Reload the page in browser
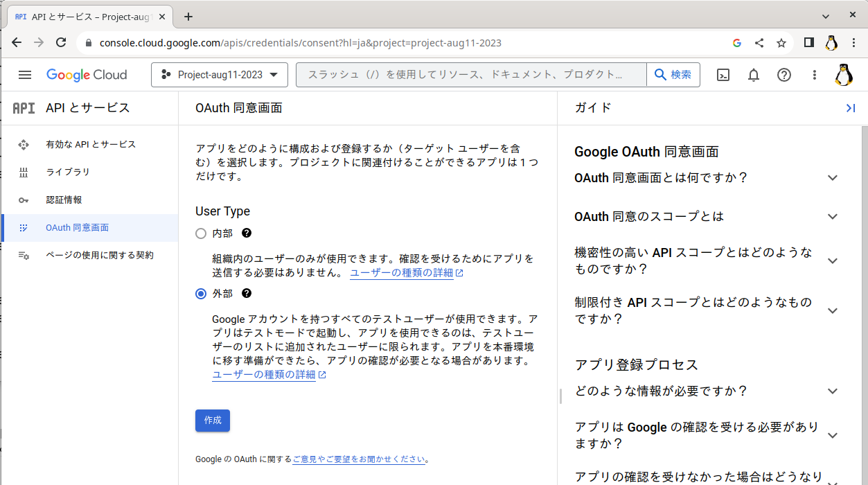This screenshot has width=868, height=485. click(61, 43)
